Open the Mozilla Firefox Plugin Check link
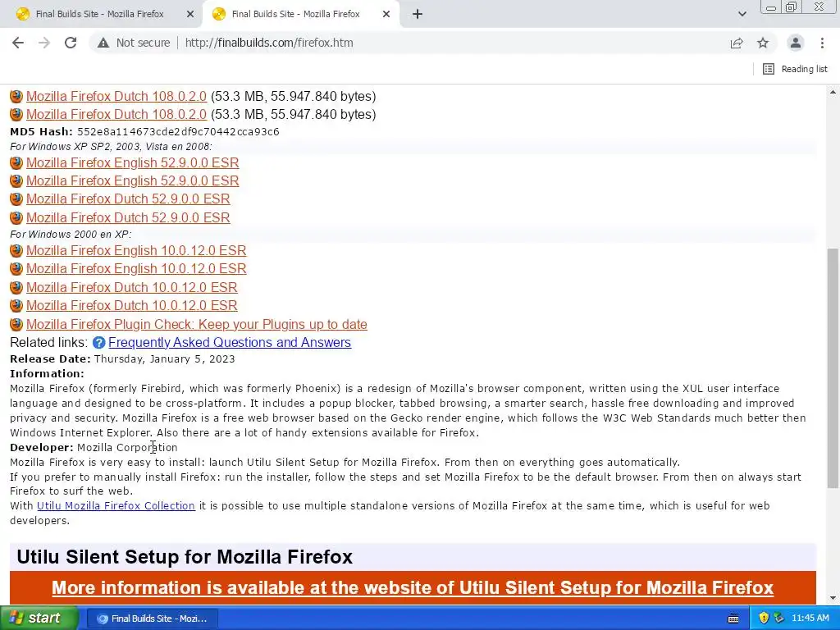 (197, 324)
